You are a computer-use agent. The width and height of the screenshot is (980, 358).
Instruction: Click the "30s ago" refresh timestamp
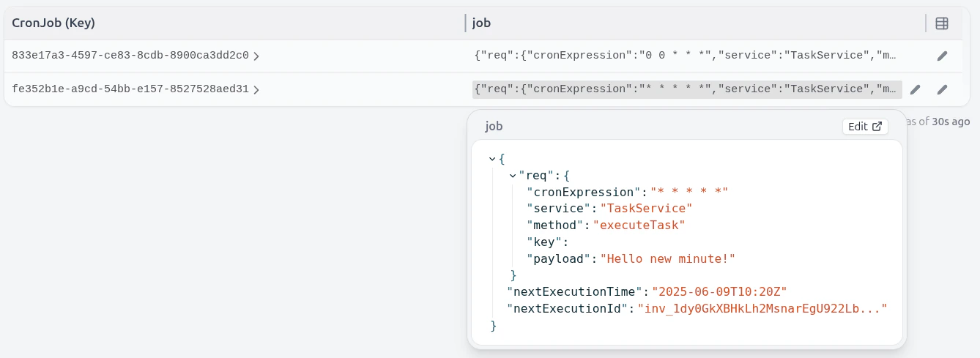(951, 122)
